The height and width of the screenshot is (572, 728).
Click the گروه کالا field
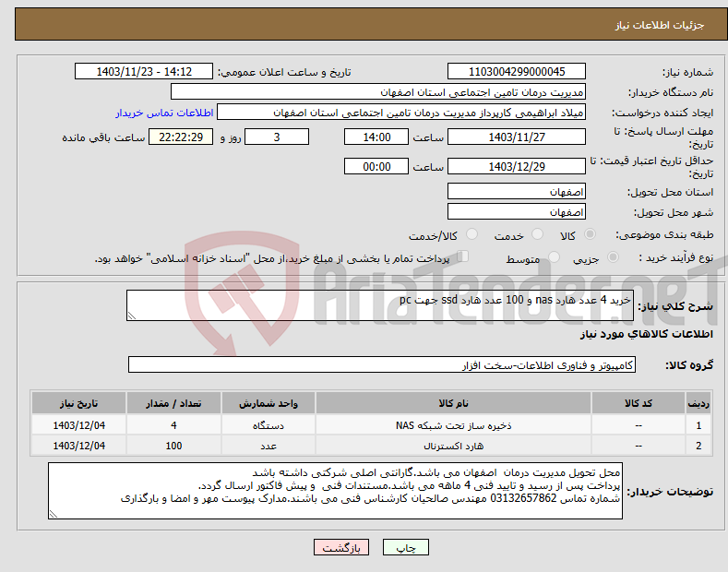point(382,365)
